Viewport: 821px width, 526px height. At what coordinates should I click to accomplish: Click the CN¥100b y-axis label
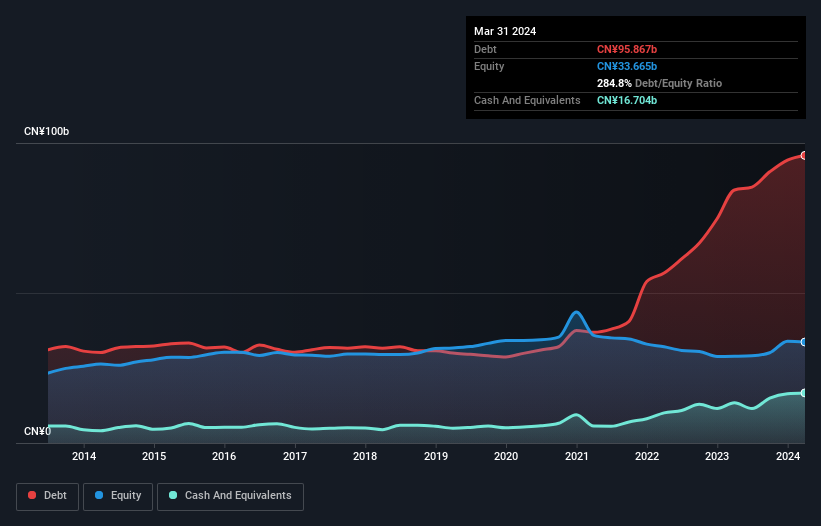tap(47, 131)
